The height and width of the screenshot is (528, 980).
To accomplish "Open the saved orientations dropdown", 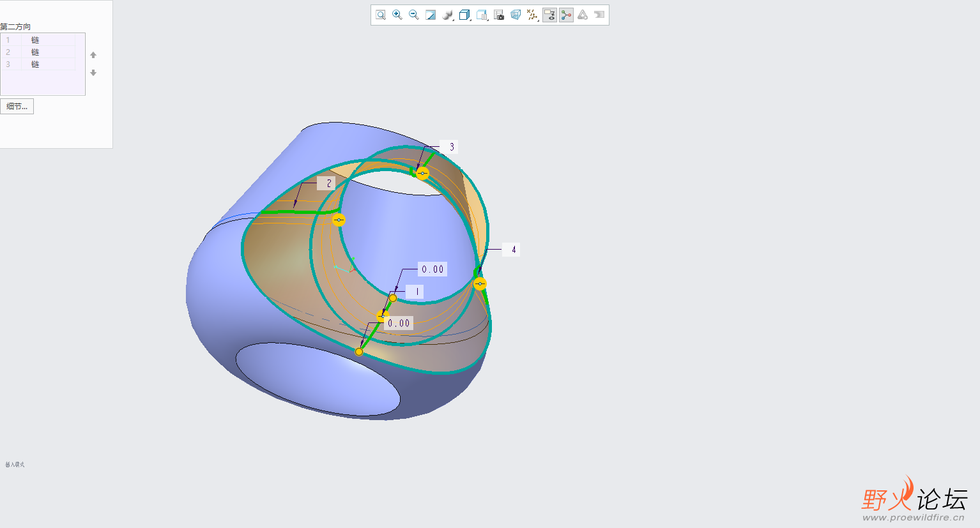I will coord(482,15).
